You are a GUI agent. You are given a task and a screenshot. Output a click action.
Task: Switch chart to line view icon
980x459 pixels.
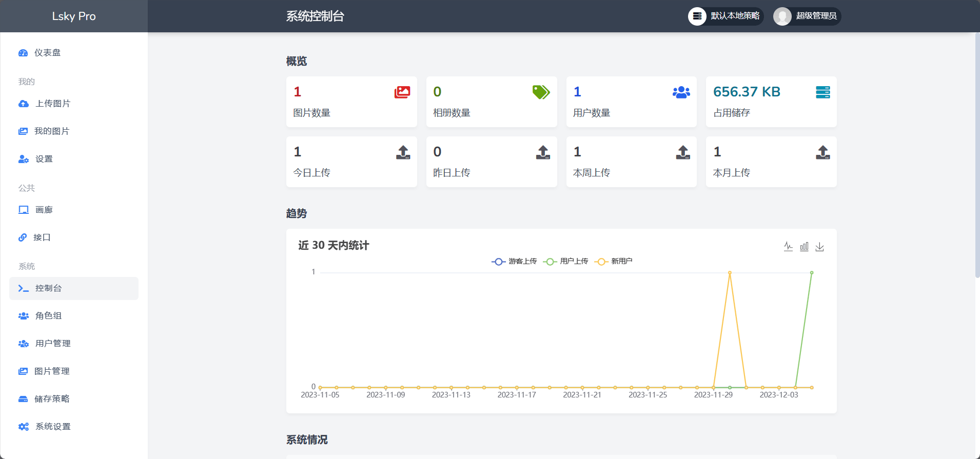[x=788, y=247]
